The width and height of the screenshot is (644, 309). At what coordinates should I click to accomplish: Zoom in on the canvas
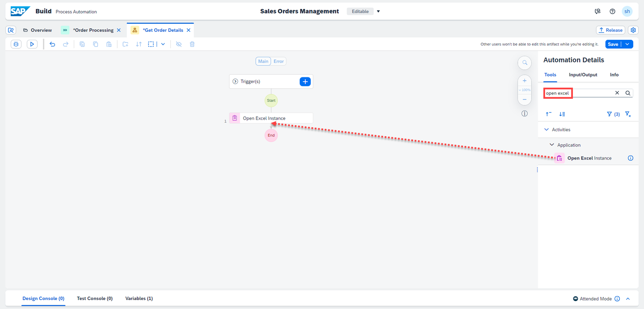[x=525, y=81]
